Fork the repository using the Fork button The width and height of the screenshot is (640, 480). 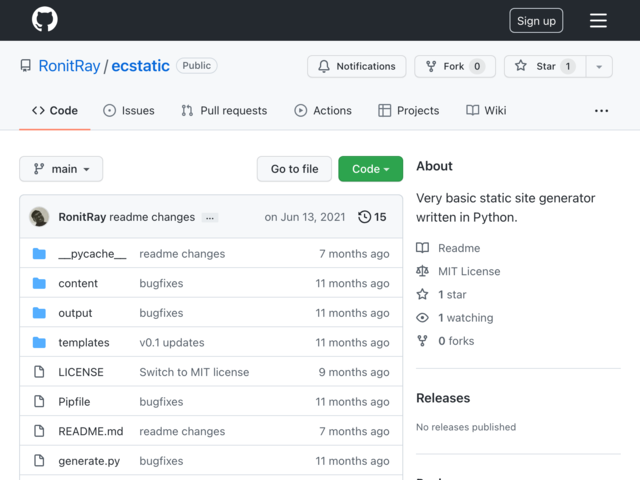click(455, 66)
